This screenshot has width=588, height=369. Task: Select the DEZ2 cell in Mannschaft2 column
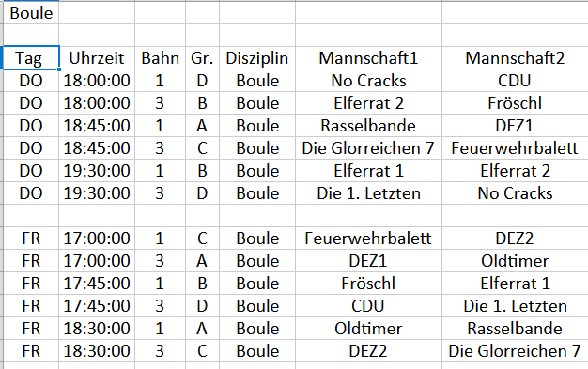tap(515, 238)
